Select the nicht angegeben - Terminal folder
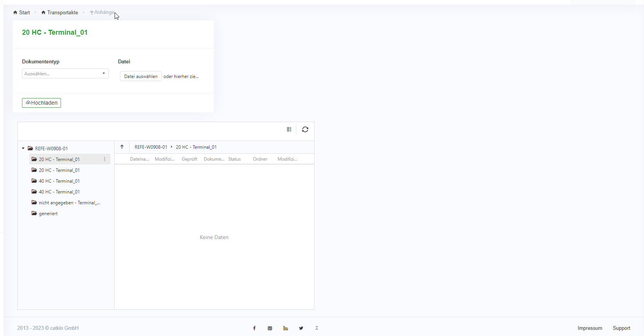 click(x=69, y=203)
